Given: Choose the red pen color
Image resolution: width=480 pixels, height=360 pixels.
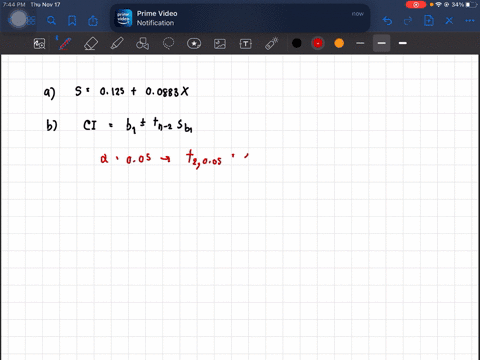Looking at the screenshot, I should click(318, 43).
